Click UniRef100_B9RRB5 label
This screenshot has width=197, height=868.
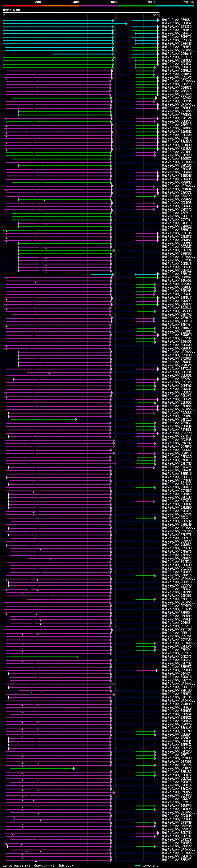176,101
